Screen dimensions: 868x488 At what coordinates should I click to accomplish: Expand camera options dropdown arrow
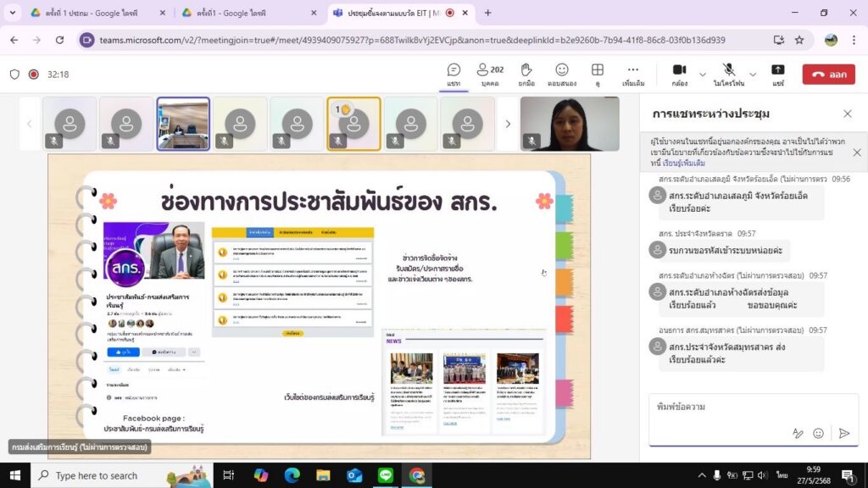pos(703,75)
